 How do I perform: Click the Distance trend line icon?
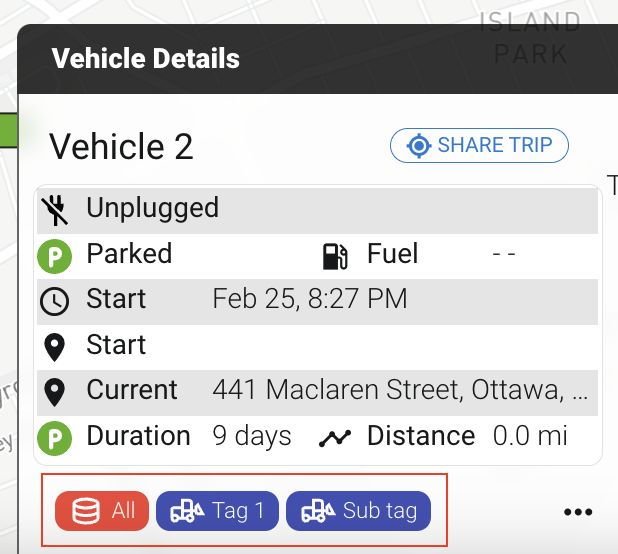[x=335, y=437]
